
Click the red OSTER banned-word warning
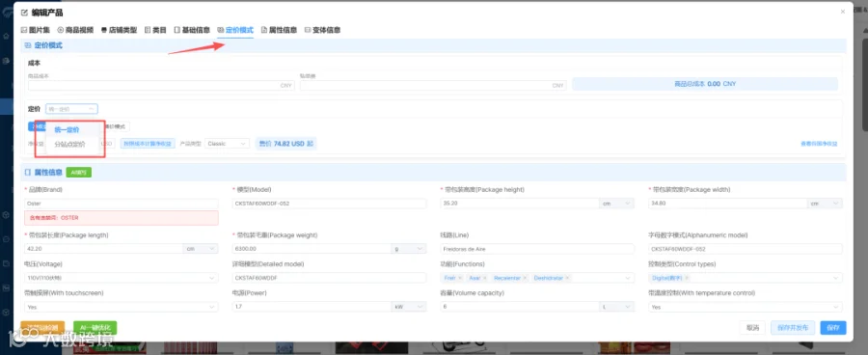(122, 218)
